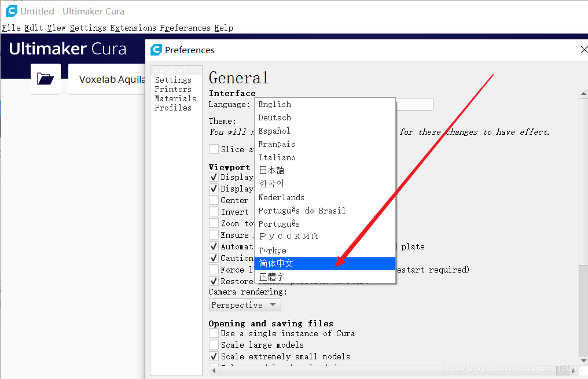The height and width of the screenshot is (379, 588).
Task: Open the Perspective camera rendering dropdown
Action: (x=244, y=305)
